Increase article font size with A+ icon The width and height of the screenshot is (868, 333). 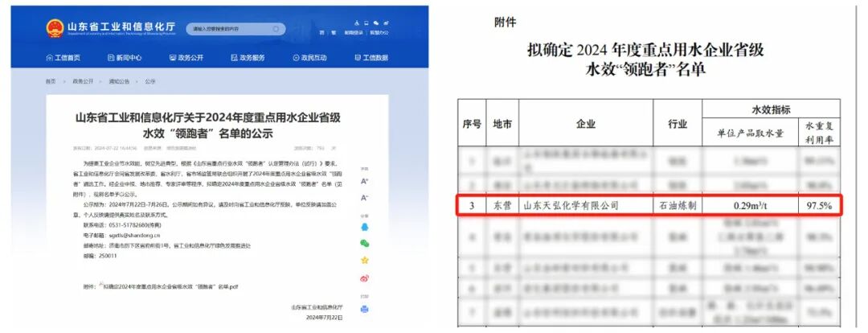tap(364, 181)
